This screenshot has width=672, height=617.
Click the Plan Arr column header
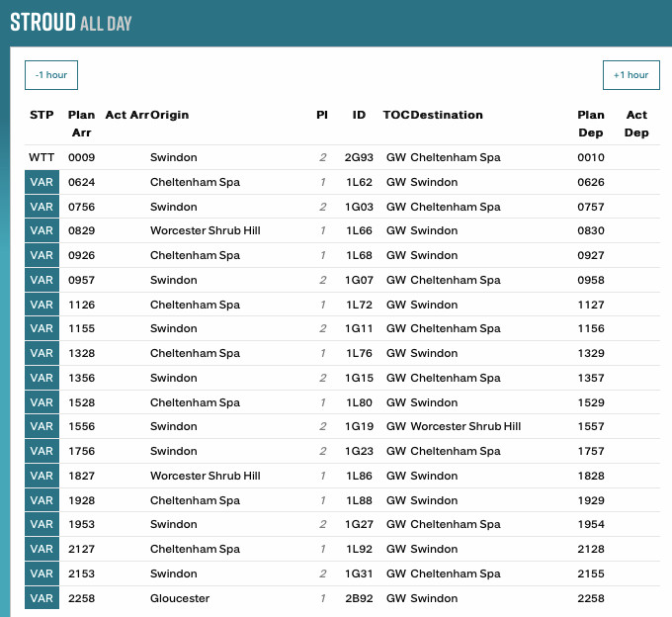(x=81, y=124)
